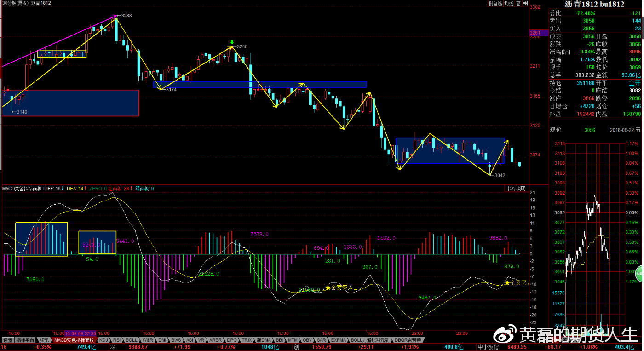The width and height of the screenshot is (644, 351).
Task: Open the 指标说明 indicator description
Action: pos(516,189)
